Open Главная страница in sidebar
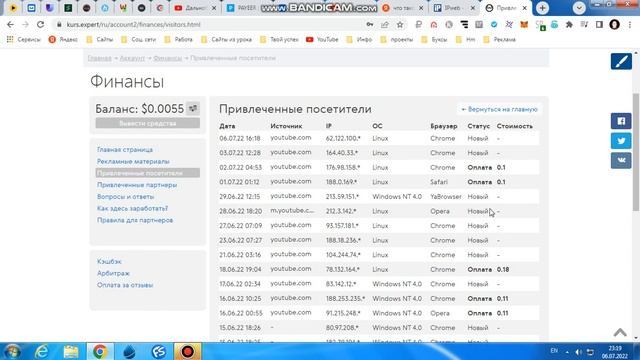Viewport: 640px width, 360px height. pyautogui.click(x=125, y=150)
